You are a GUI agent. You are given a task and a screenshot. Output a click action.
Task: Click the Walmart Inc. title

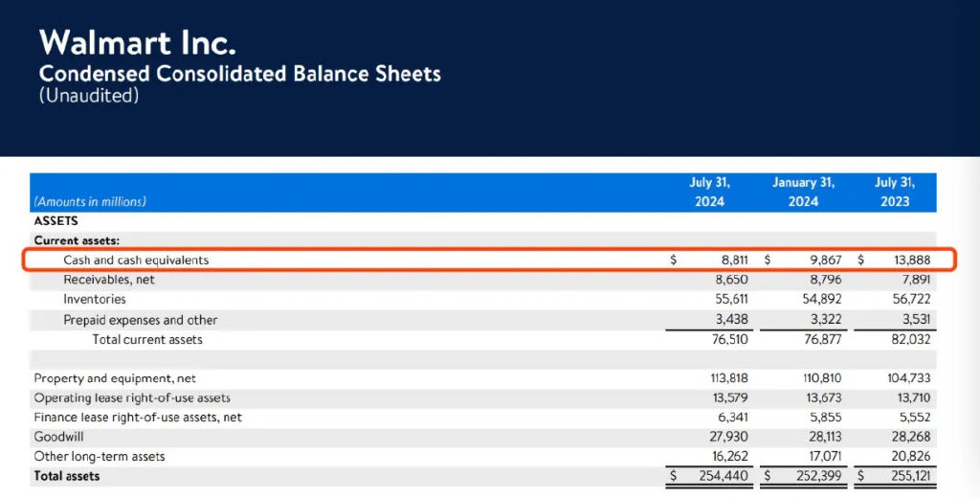(138, 42)
